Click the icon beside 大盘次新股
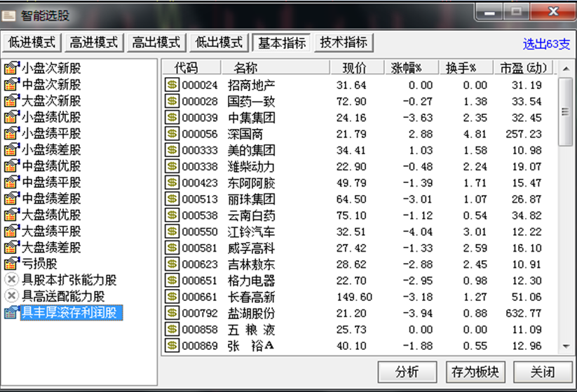The height and width of the screenshot is (392, 577). (12, 100)
